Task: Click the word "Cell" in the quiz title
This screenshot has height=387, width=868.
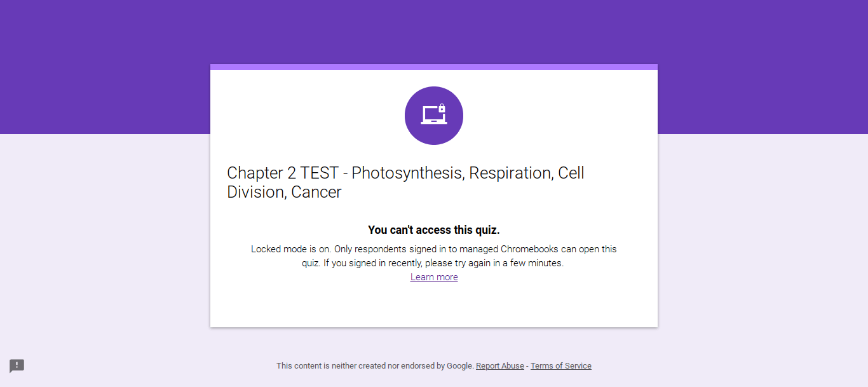Action: 571,173
